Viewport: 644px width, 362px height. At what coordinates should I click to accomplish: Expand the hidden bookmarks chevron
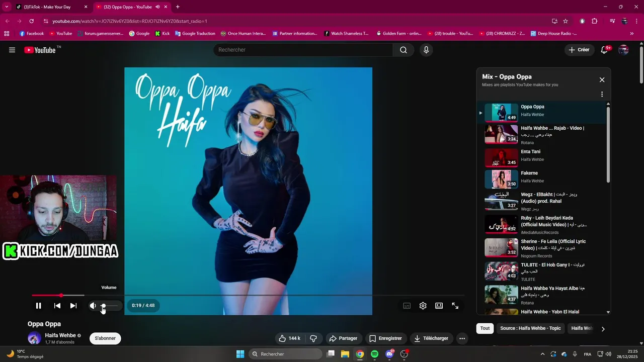[x=631, y=34]
